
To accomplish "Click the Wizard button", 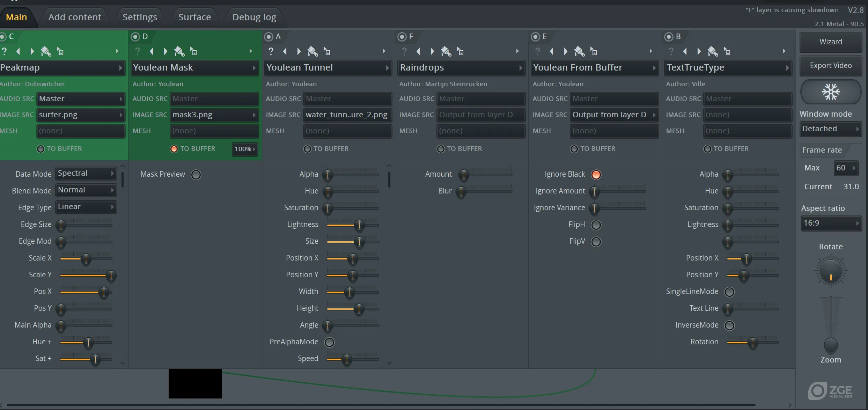I will coord(831,42).
